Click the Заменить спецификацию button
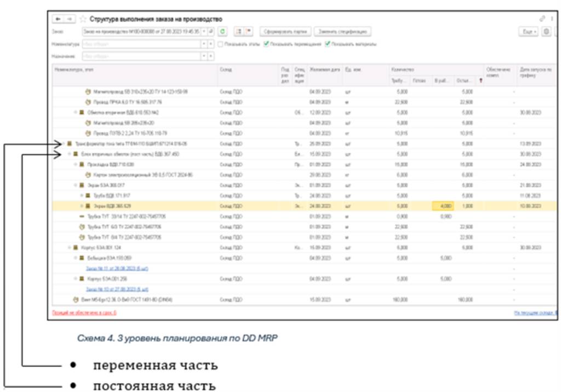The width and height of the screenshot is (561, 392). click(343, 32)
